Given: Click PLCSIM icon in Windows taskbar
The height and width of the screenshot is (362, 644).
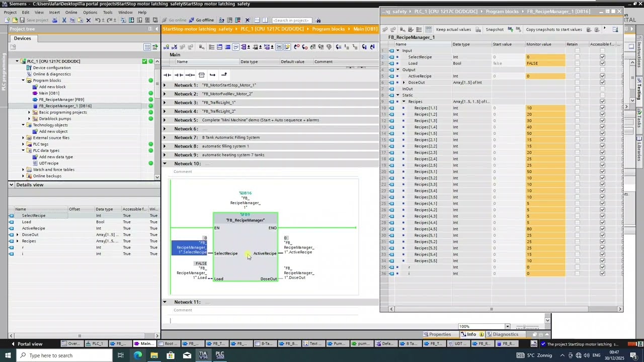Looking at the screenshot, I should tap(220, 355).
